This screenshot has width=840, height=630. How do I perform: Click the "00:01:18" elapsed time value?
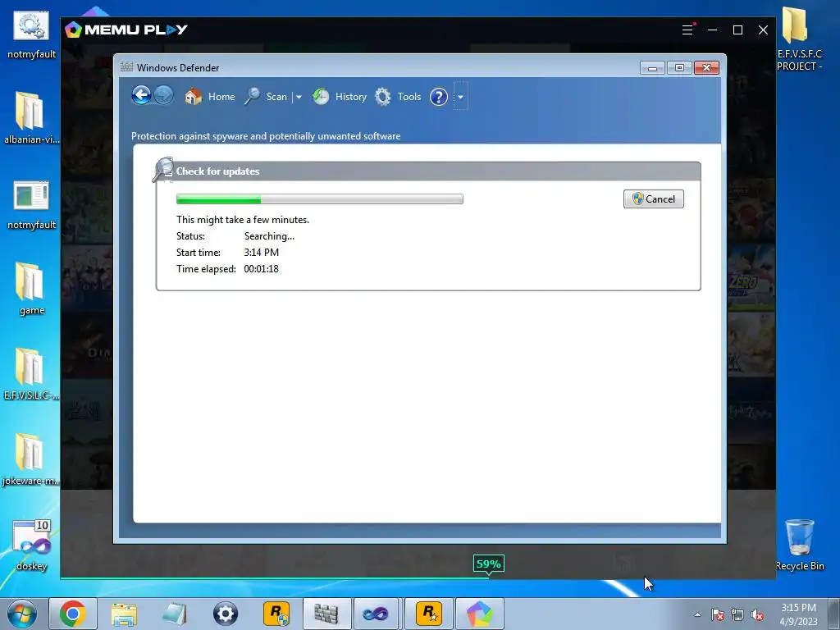click(x=261, y=269)
